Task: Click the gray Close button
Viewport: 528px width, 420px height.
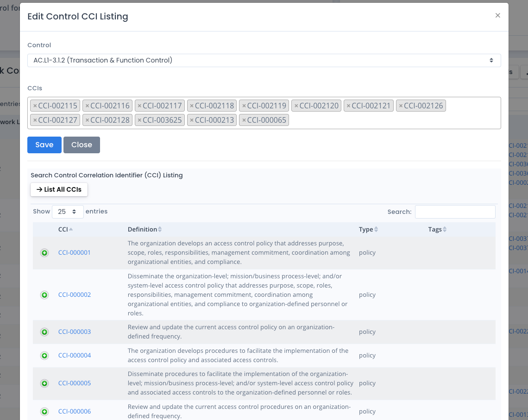Action: (x=82, y=145)
